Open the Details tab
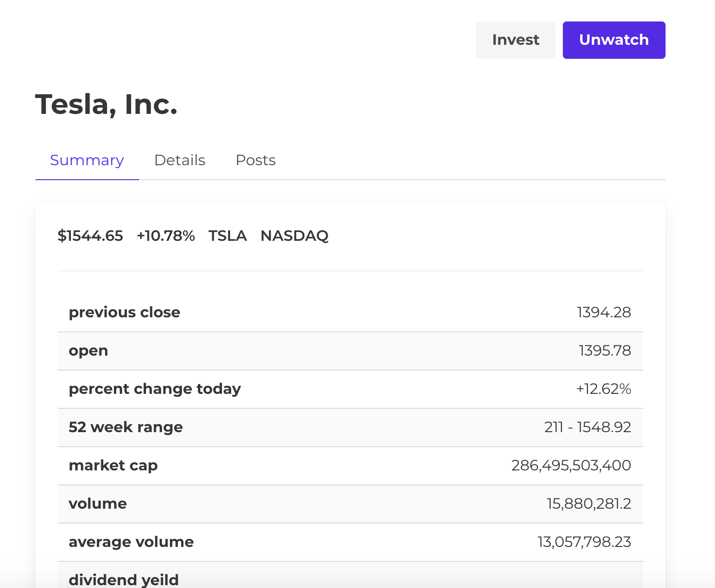Image resolution: width=715 pixels, height=588 pixels. [x=180, y=160]
